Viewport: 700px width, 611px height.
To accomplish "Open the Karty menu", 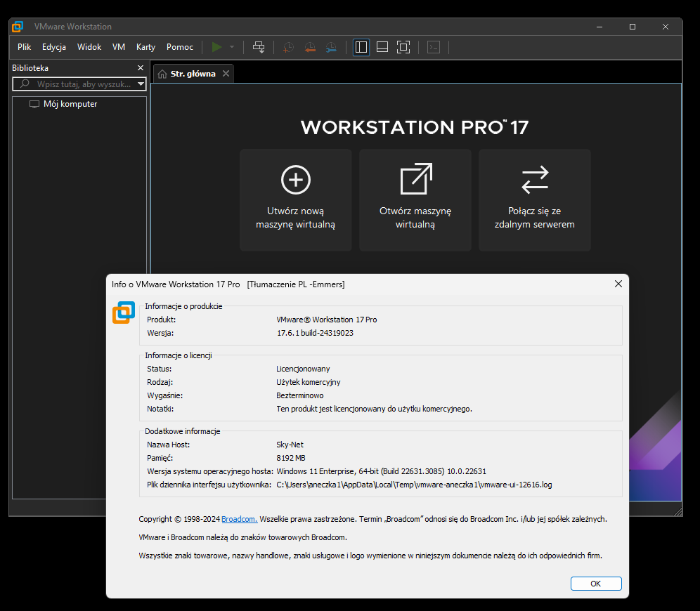I will tap(145, 47).
